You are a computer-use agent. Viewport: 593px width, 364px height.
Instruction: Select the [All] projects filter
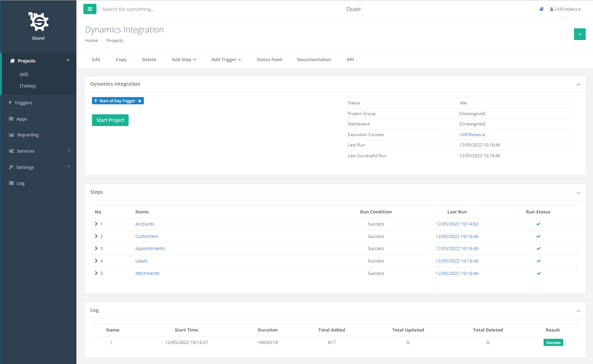[24, 74]
